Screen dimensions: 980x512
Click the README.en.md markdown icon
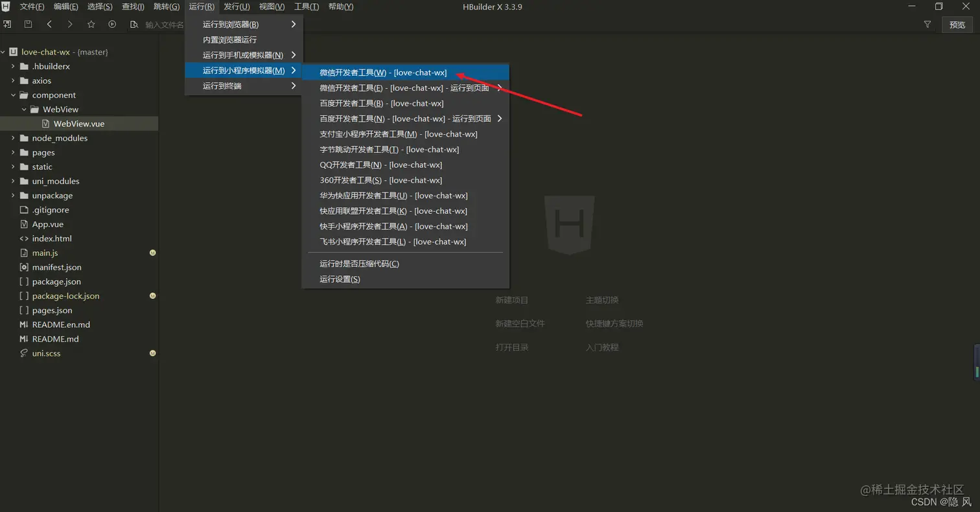pos(24,324)
